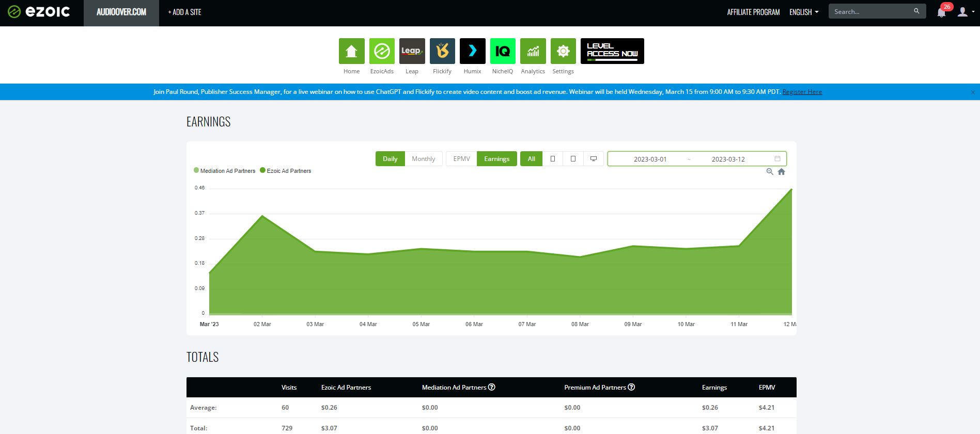Edit the end date 2023-03-12
This screenshot has width=980, height=434.
coord(728,159)
